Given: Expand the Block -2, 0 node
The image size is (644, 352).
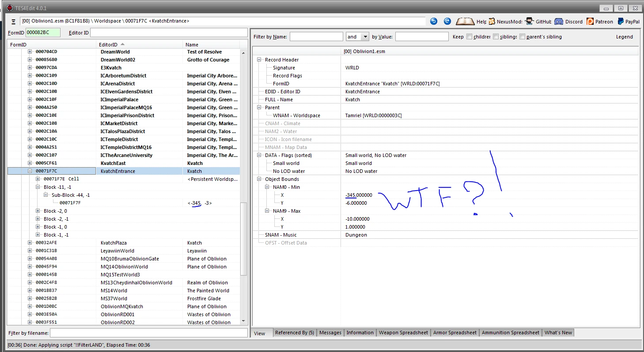Looking at the screenshot, I should coord(38,211).
